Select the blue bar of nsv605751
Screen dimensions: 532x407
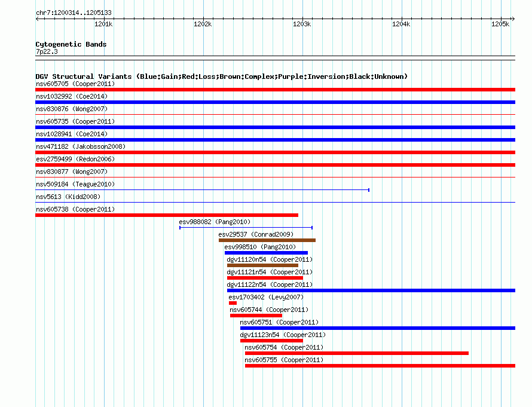(x=378, y=328)
